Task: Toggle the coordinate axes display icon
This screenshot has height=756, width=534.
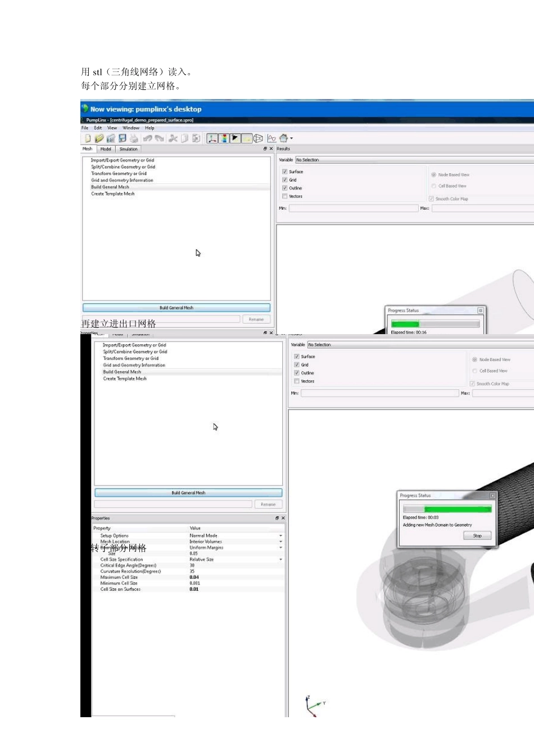Action: 212,138
